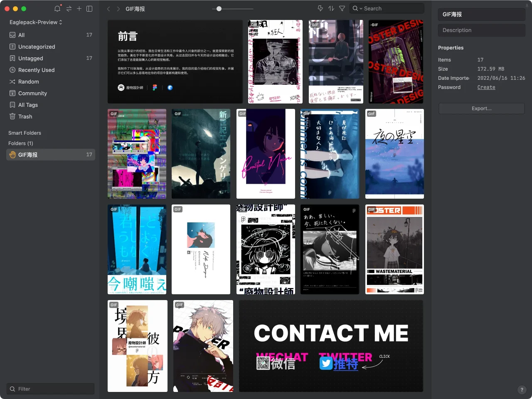This screenshot has width=532, height=399.
Task: Select the glitch collage poster thumbnail
Action: [137, 154]
